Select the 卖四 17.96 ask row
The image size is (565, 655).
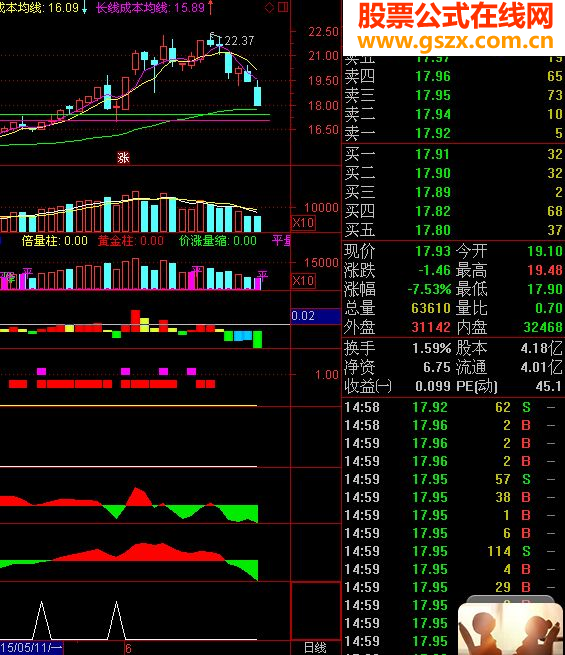[x=454, y=76]
